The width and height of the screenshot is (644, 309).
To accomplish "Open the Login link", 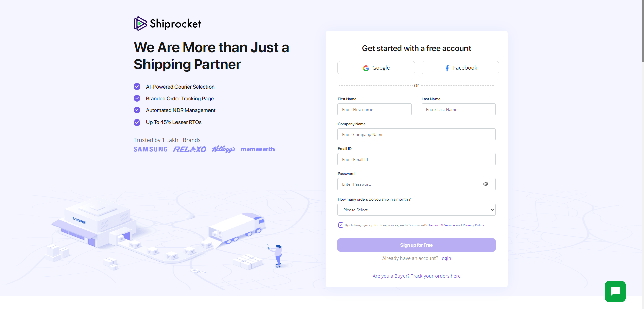I will [x=445, y=258].
